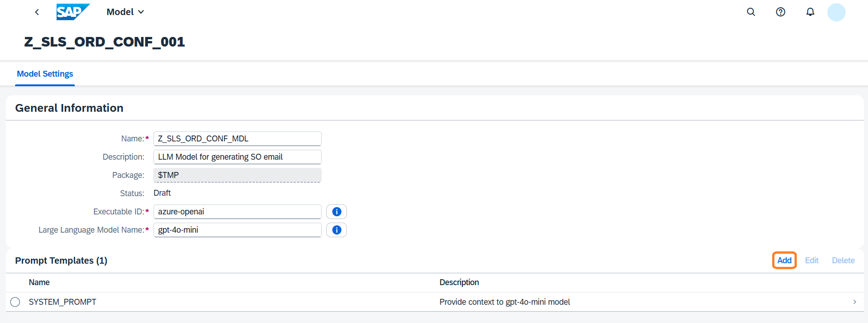
Task: Show info for Large Language Model Name
Action: point(336,230)
